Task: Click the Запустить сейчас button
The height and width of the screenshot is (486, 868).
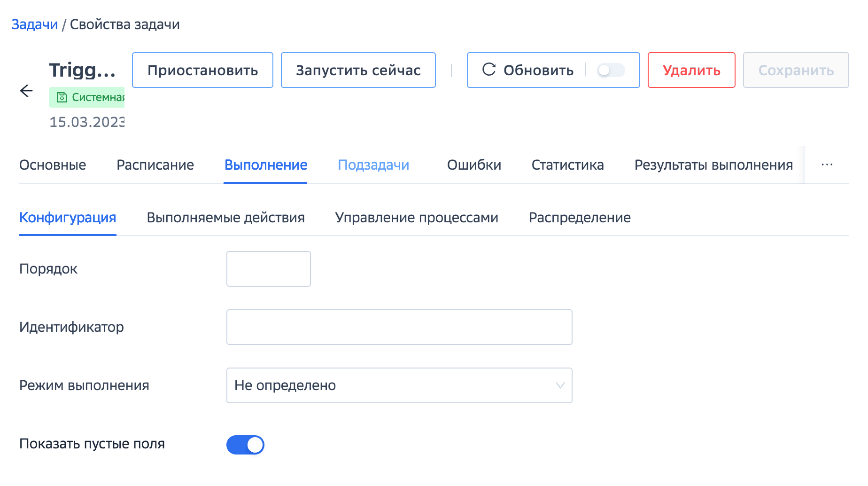Action: (x=358, y=70)
